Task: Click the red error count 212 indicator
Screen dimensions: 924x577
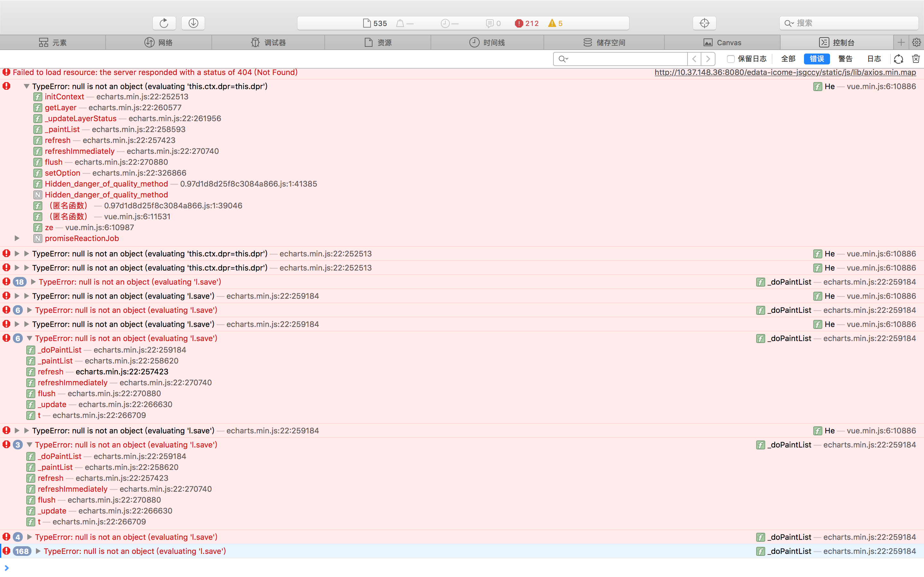Action: pyautogui.click(x=527, y=23)
